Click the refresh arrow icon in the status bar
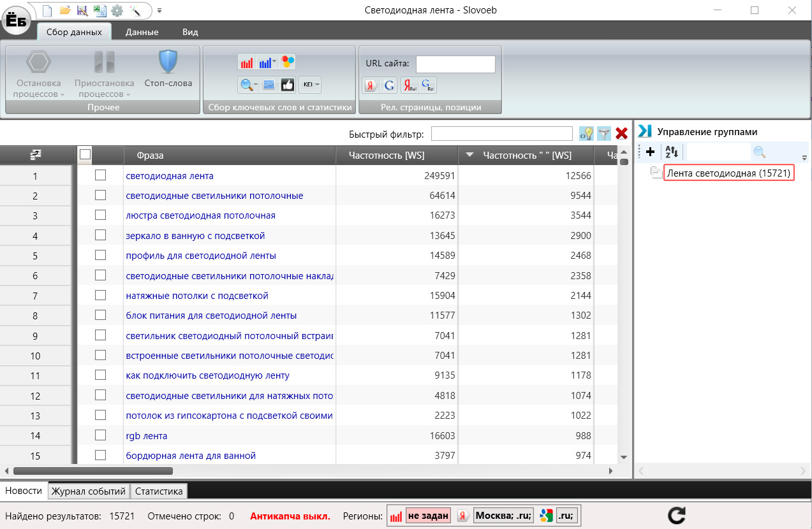This screenshot has width=812, height=529. click(x=676, y=515)
